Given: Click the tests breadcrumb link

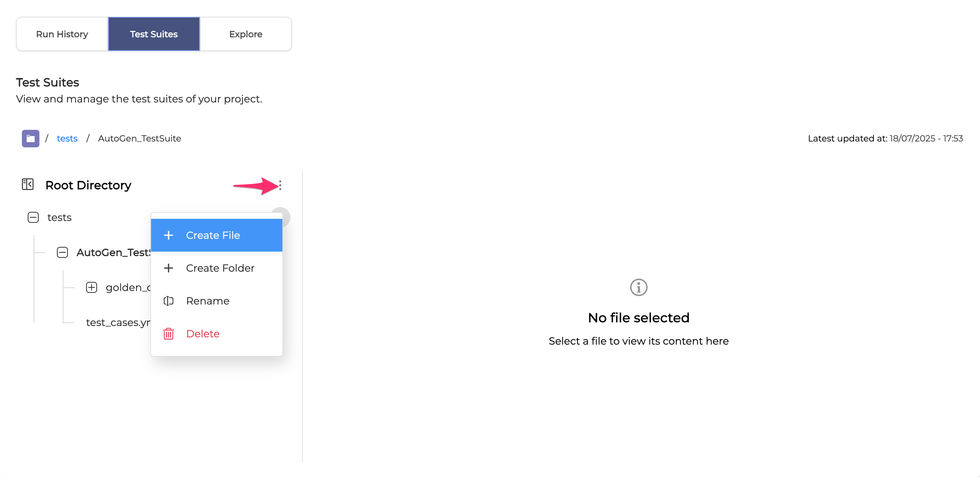Looking at the screenshot, I should pos(67,139).
